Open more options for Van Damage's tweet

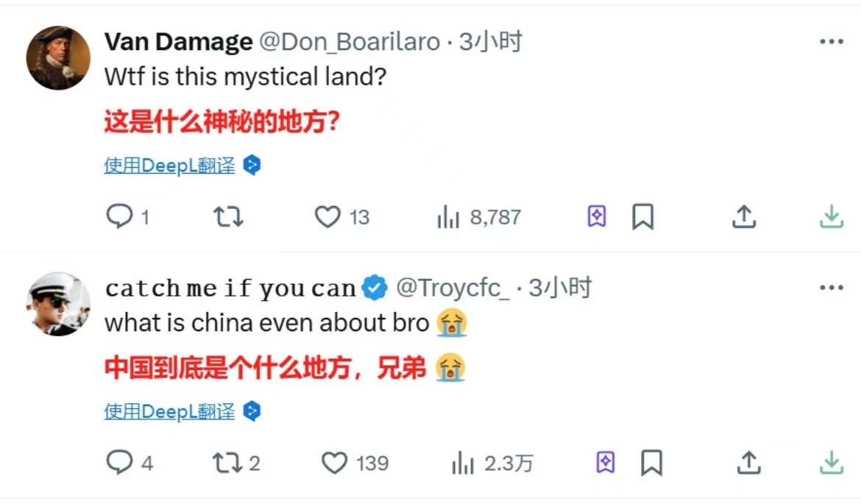(832, 41)
